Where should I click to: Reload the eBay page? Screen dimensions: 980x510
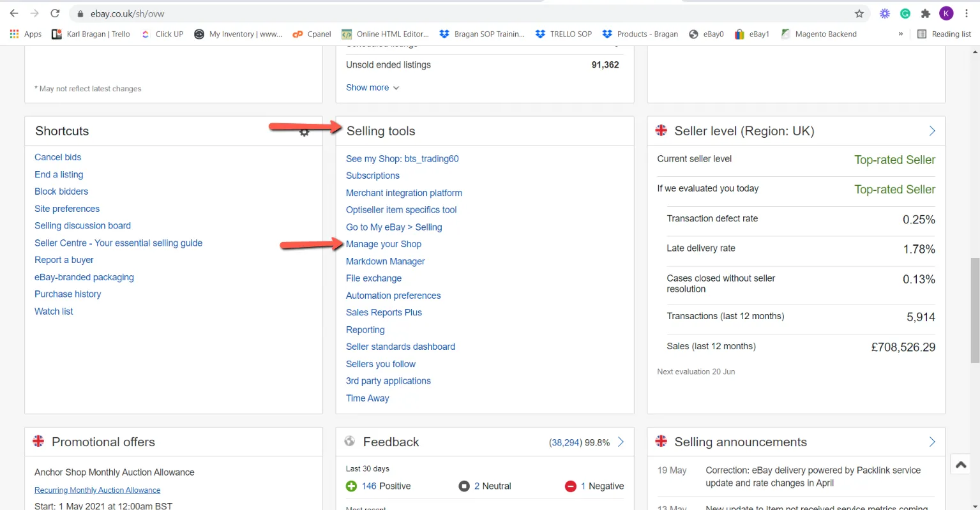[56, 13]
